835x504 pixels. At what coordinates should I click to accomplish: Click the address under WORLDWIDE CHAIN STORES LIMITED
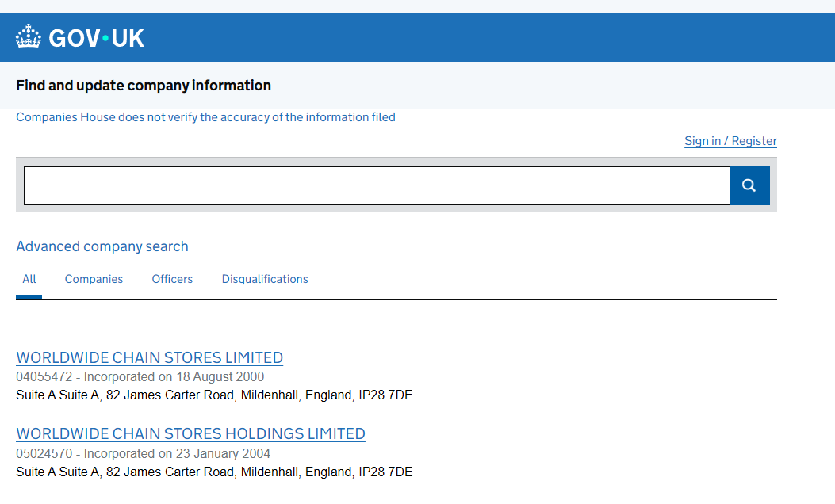click(214, 395)
